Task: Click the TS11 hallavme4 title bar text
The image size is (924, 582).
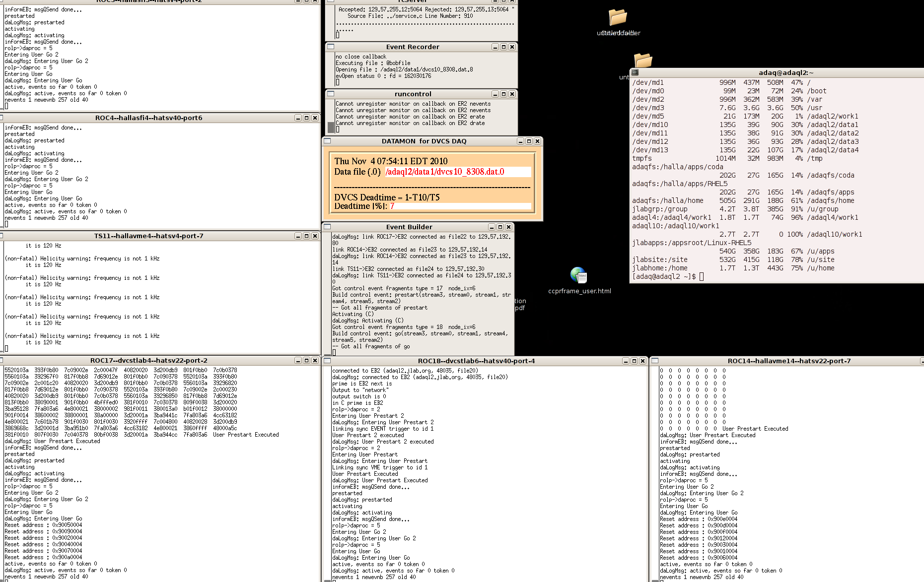Action: click(x=148, y=236)
